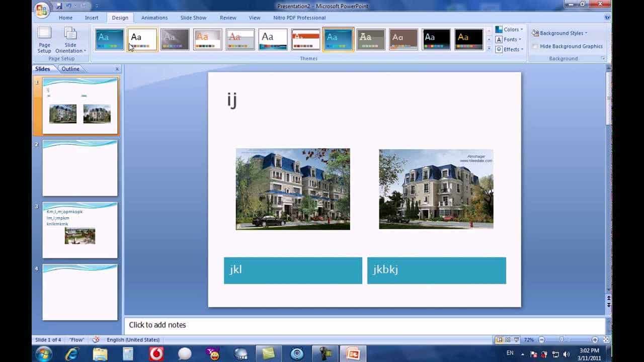Select slide 3 thumbnail
The width and height of the screenshot is (644, 362).
point(80,230)
